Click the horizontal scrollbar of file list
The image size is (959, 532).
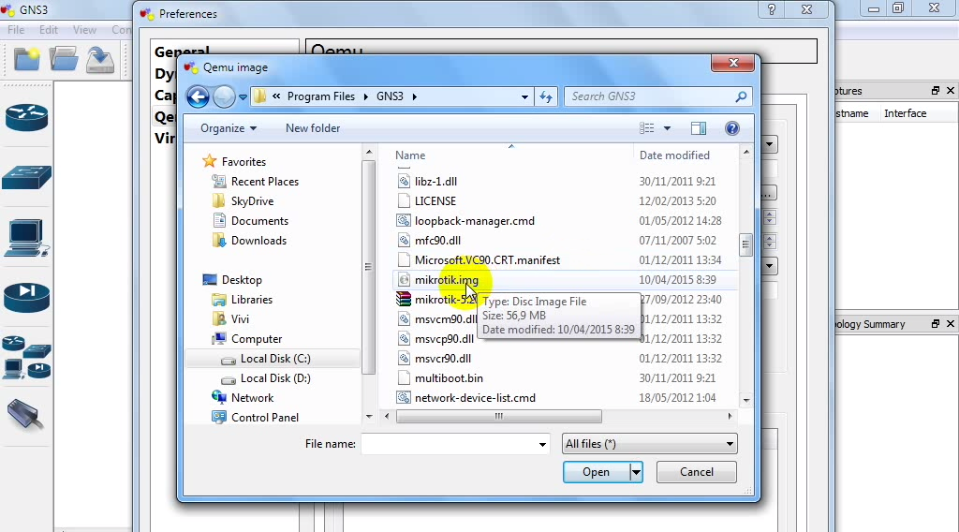[x=498, y=416]
